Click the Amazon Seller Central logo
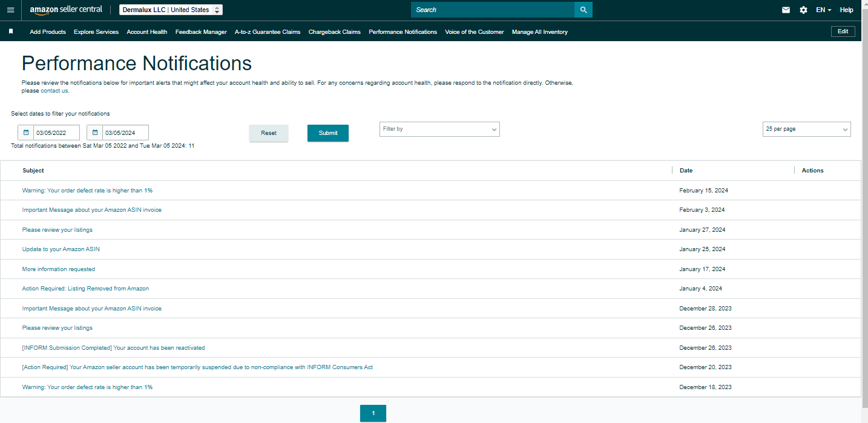Viewport: 868px width, 423px height. 66,10
